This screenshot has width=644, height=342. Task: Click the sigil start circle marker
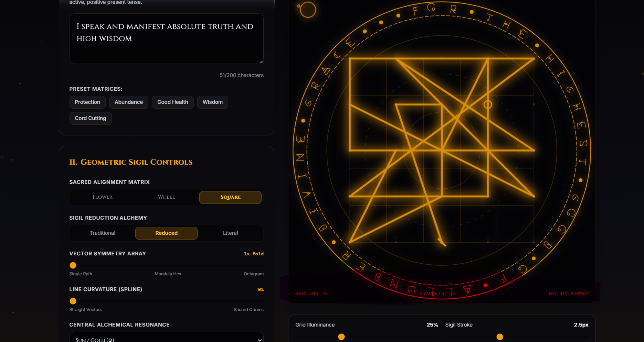click(488, 104)
